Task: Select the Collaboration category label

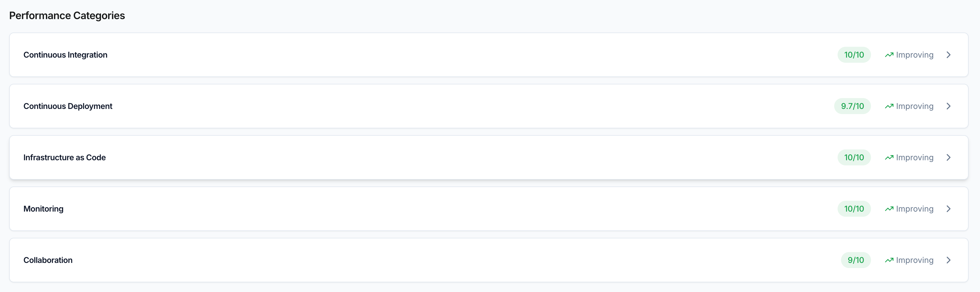Action: pos(48,260)
